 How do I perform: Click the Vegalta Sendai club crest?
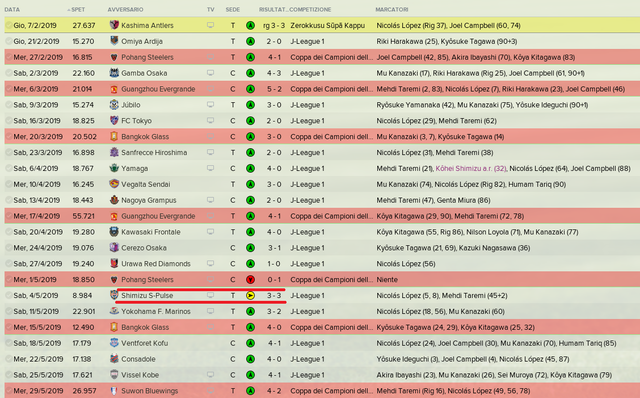(x=114, y=184)
